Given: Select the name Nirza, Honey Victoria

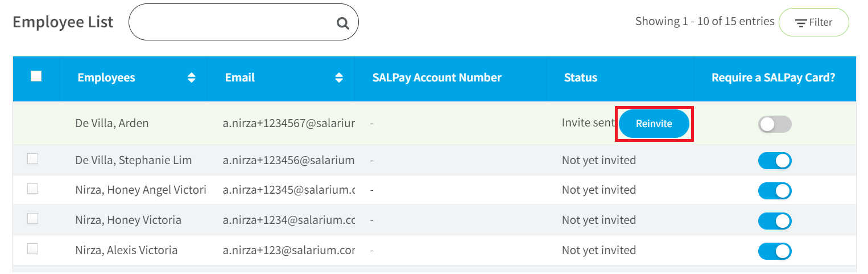Looking at the screenshot, I should pos(129,220).
